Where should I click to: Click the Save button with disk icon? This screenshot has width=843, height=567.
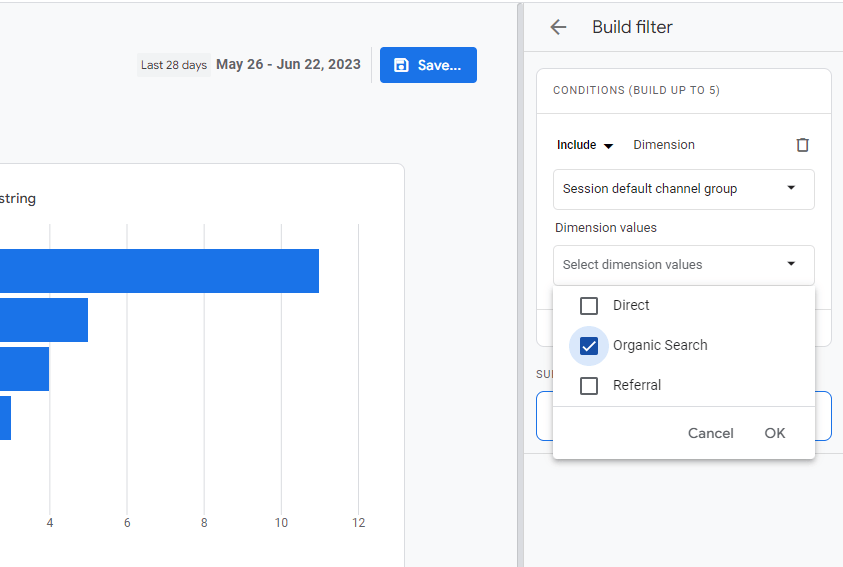[428, 65]
